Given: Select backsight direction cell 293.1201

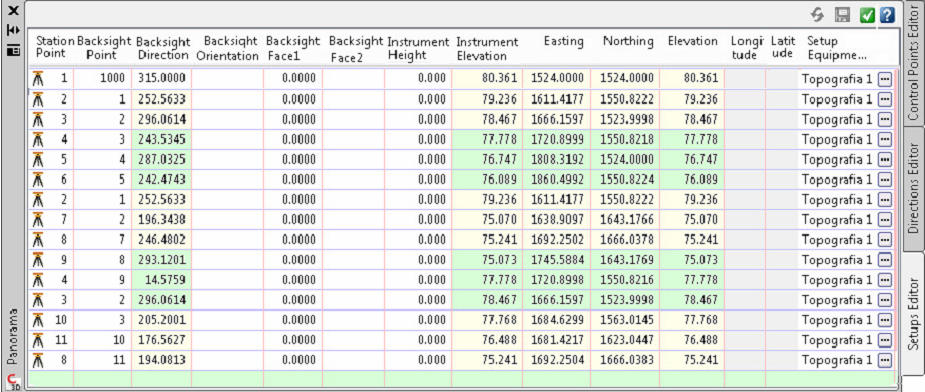Looking at the screenshot, I should point(162,260).
